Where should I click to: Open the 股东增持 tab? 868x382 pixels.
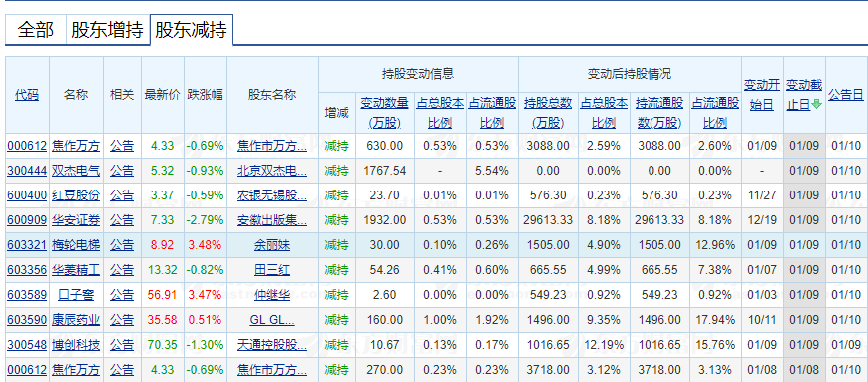108,29
